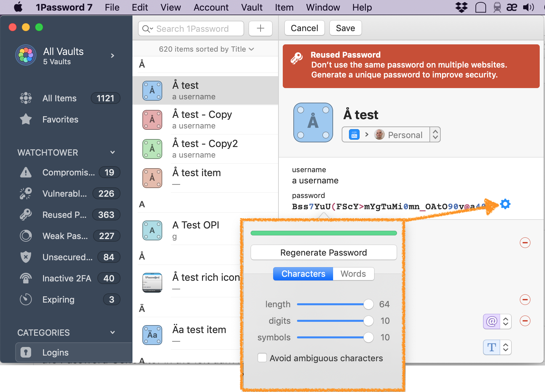Open the Dropbox menu bar icon
This screenshot has height=392, width=545.
(462, 7)
